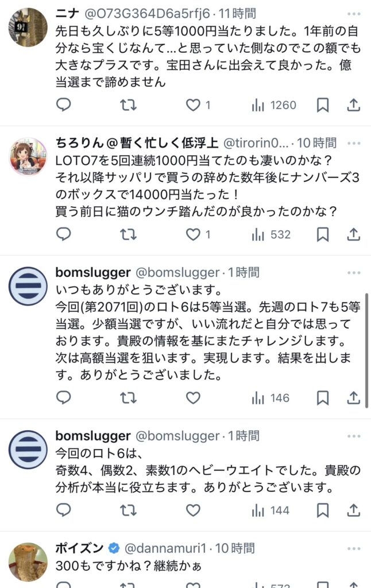This screenshot has height=588, width=371.
Task: Bookmark bomslugger's tweet with 144 views
Action: [x=323, y=510]
